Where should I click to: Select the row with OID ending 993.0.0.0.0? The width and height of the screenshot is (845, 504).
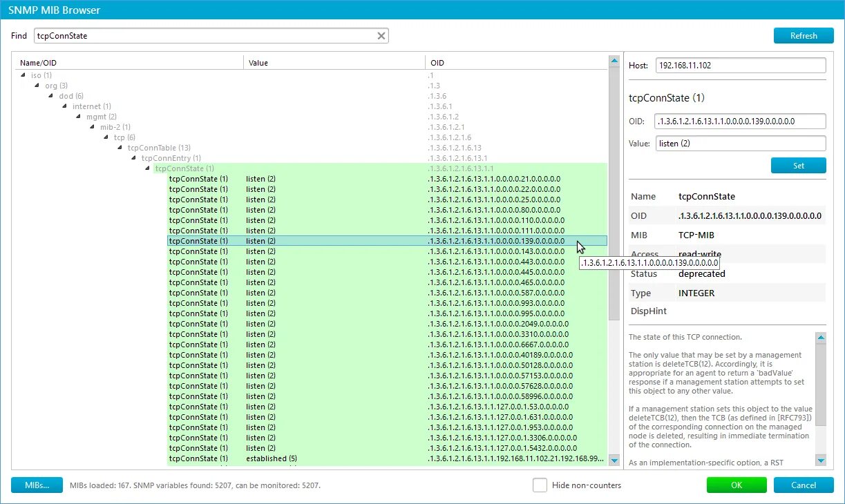pos(387,303)
